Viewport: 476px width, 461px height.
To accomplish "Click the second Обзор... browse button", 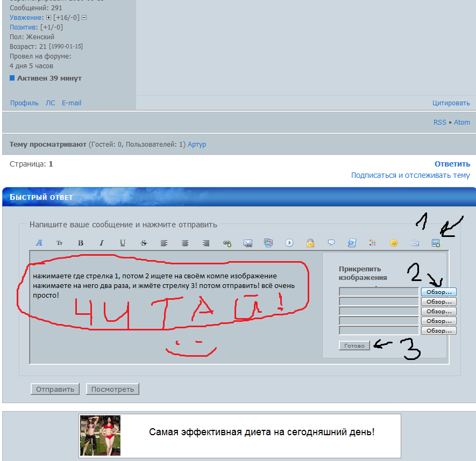I will [x=439, y=301].
